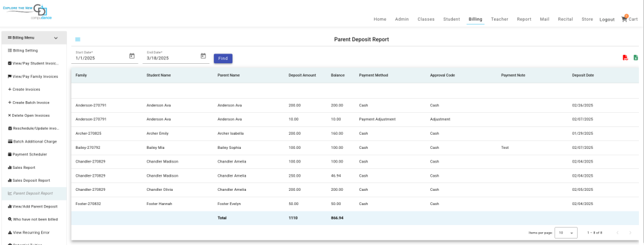Open the Report tab
The width and height of the screenshot is (644, 245).
pyautogui.click(x=524, y=19)
